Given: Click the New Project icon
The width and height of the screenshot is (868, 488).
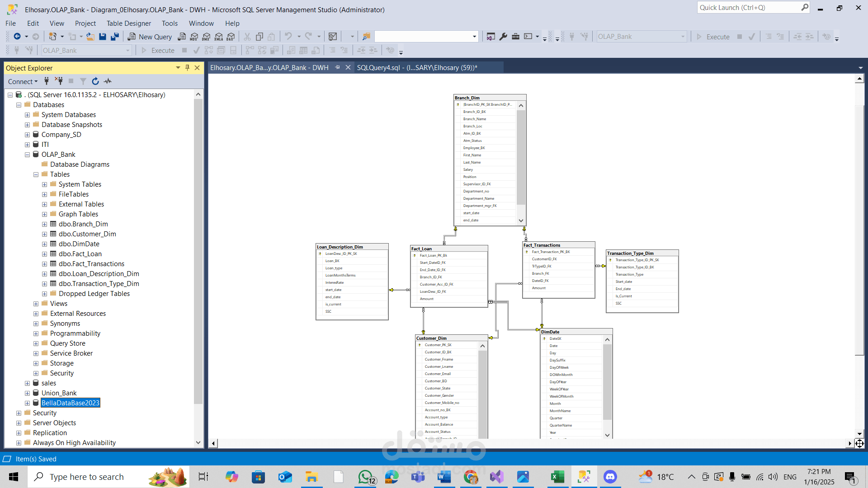Looking at the screenshot, I should (53, 37).
